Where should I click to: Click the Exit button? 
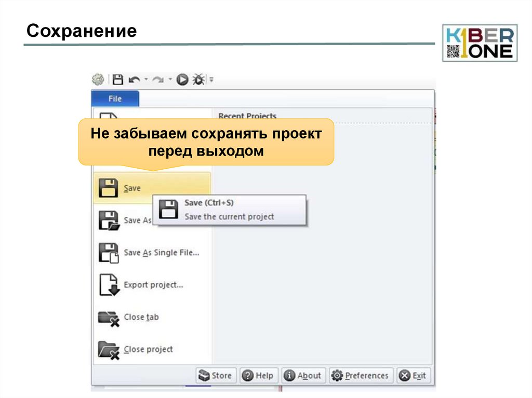pyautogui.click(x=414, y=375)
